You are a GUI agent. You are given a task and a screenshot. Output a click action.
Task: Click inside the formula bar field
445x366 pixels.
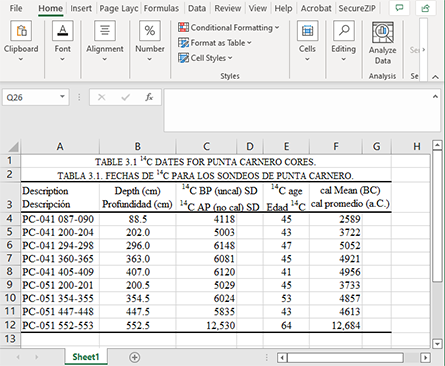302,110
